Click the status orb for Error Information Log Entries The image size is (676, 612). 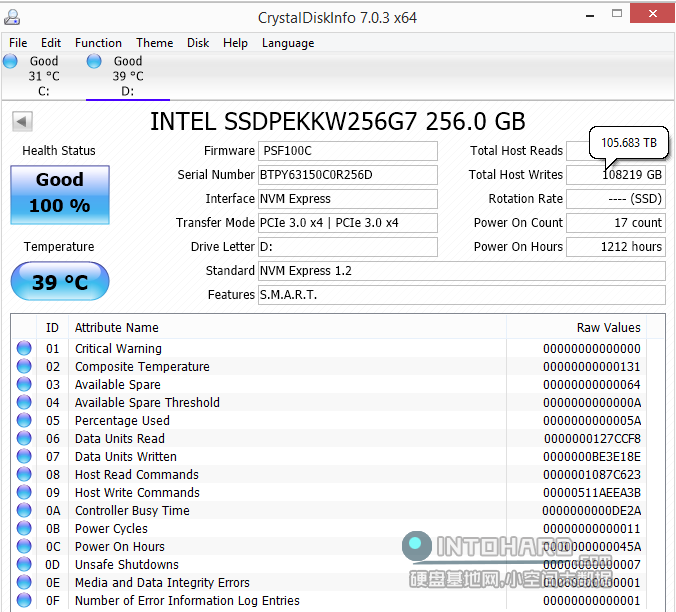pos(24,600)
